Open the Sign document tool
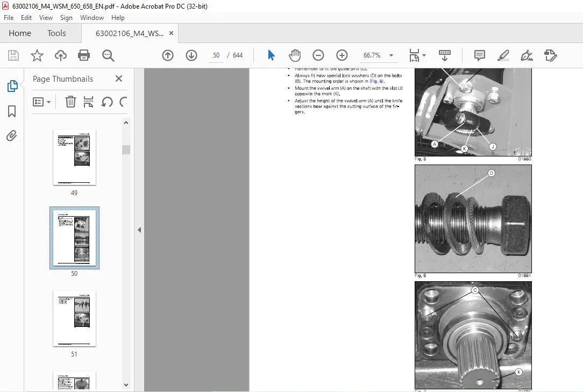Screen dimensions: 583x392 (x=527, y=55)
